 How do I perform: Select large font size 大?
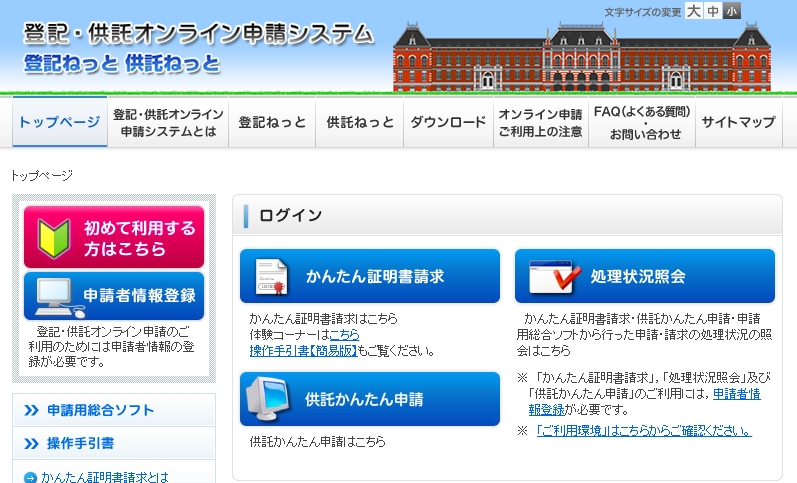pos(694,11)
